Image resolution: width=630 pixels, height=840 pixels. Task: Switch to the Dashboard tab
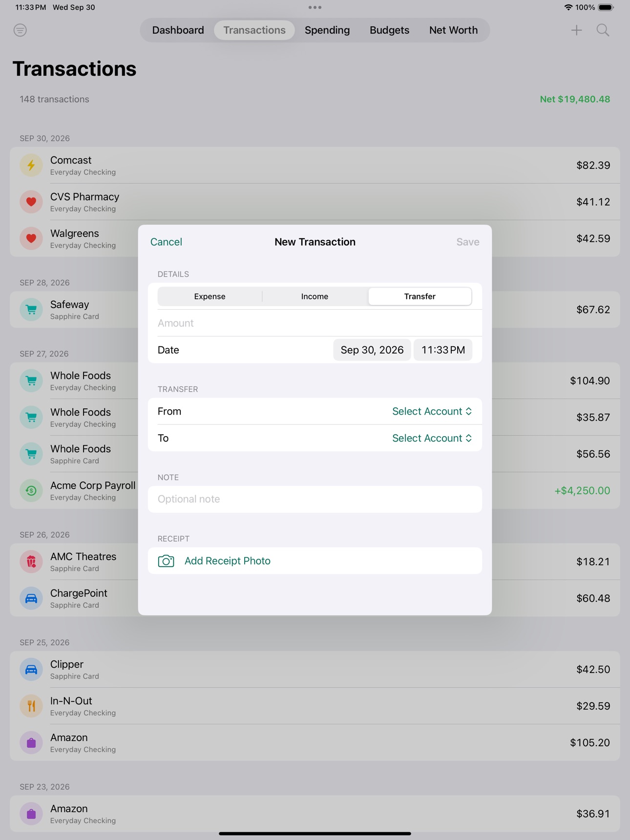pyautogui.click(x=178, y=30)
